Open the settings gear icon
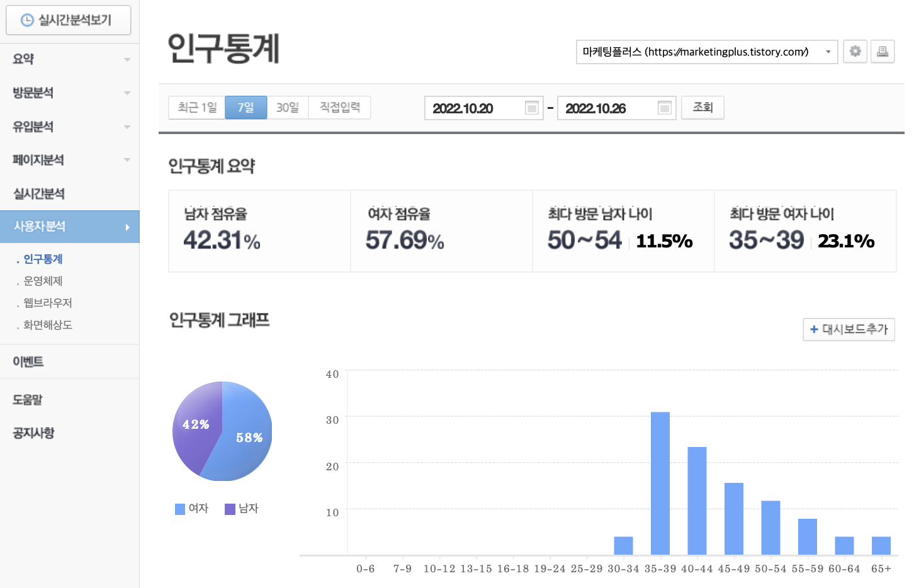Viewport: 914px width, 588px height. (x=855, y=52)
